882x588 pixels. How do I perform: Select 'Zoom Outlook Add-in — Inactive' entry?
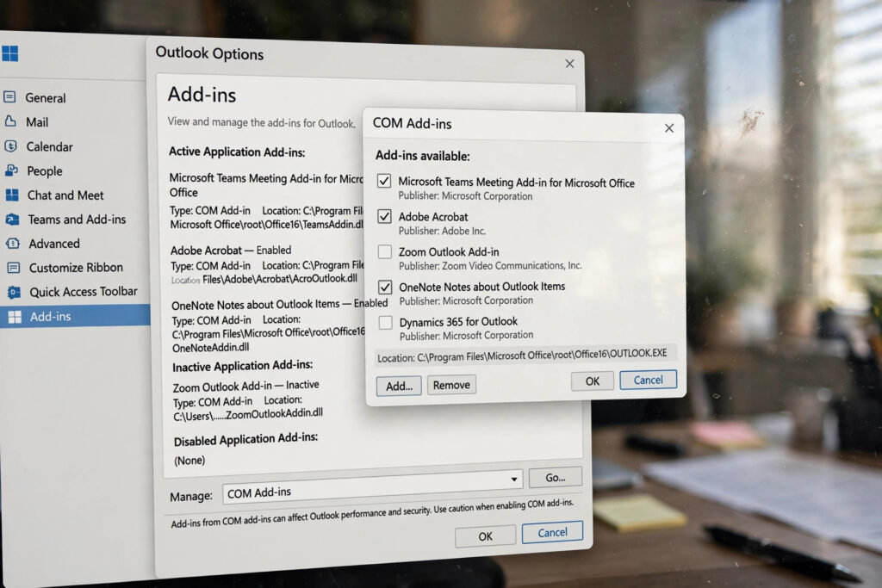245,387
